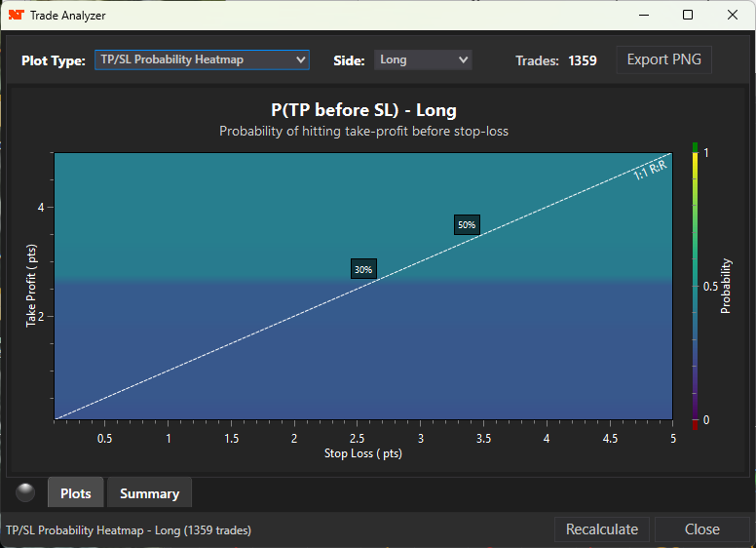This screenshot has width=756, height=548.
Task: Open the Plot Type dropdown
Action: (x=202, y=59)
